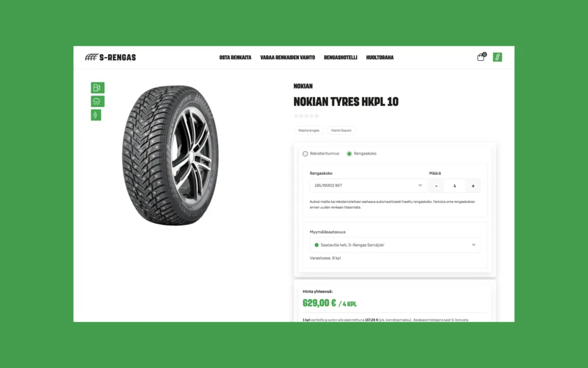
Task: Click the Nastarengas tag
Action: [x=308, y=131]
